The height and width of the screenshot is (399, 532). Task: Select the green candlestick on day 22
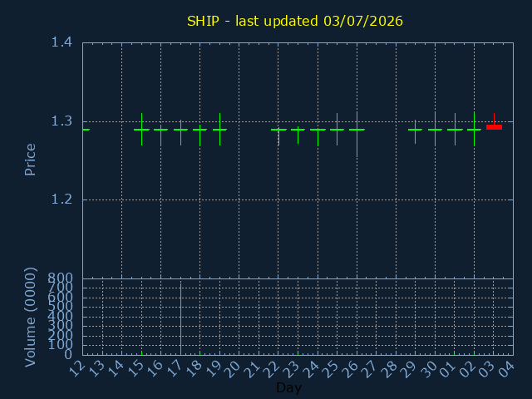tap(278, 136)
